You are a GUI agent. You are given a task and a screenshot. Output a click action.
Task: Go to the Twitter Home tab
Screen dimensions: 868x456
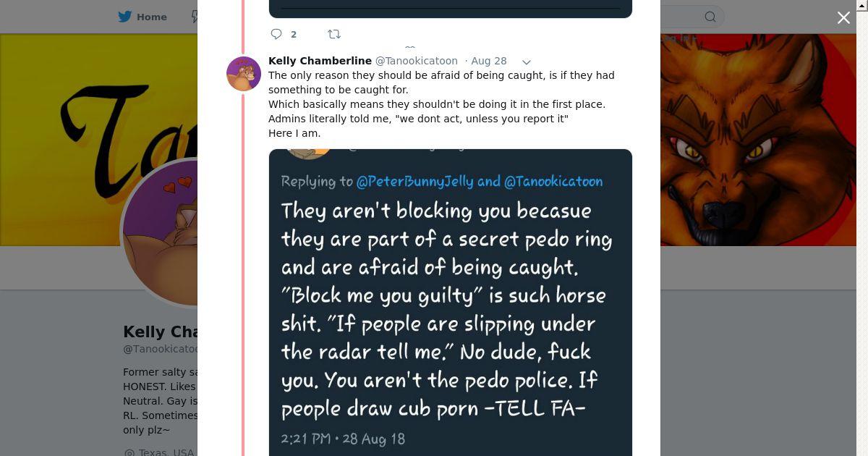tap(142, 17)
